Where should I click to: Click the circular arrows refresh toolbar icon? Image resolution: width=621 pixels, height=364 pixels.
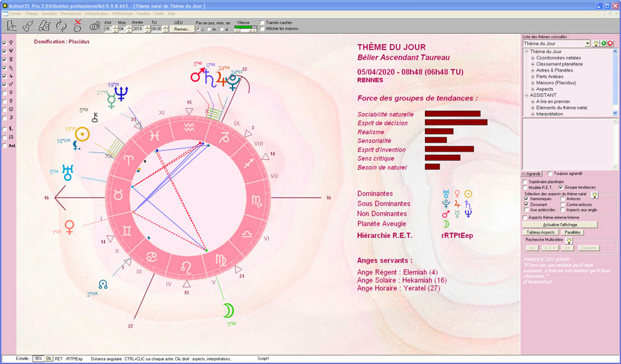pyautogui.click(x=61, y=26)
